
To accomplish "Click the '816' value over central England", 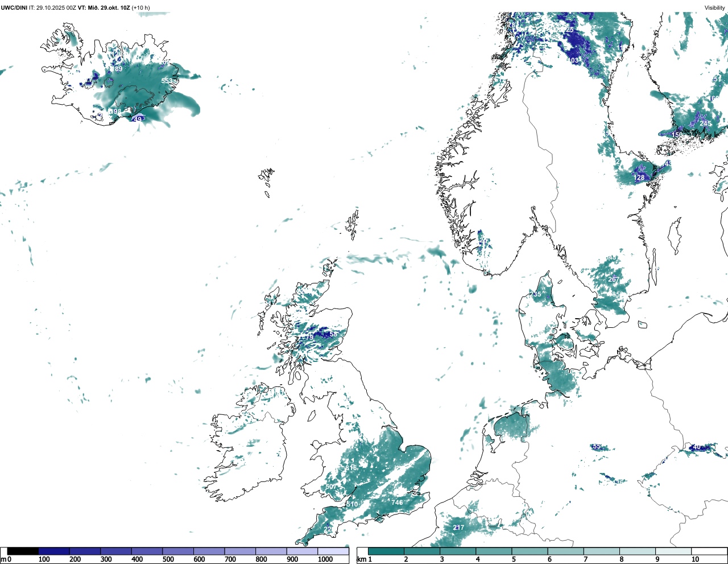I will pyautogui.click(x=351, y=468).
